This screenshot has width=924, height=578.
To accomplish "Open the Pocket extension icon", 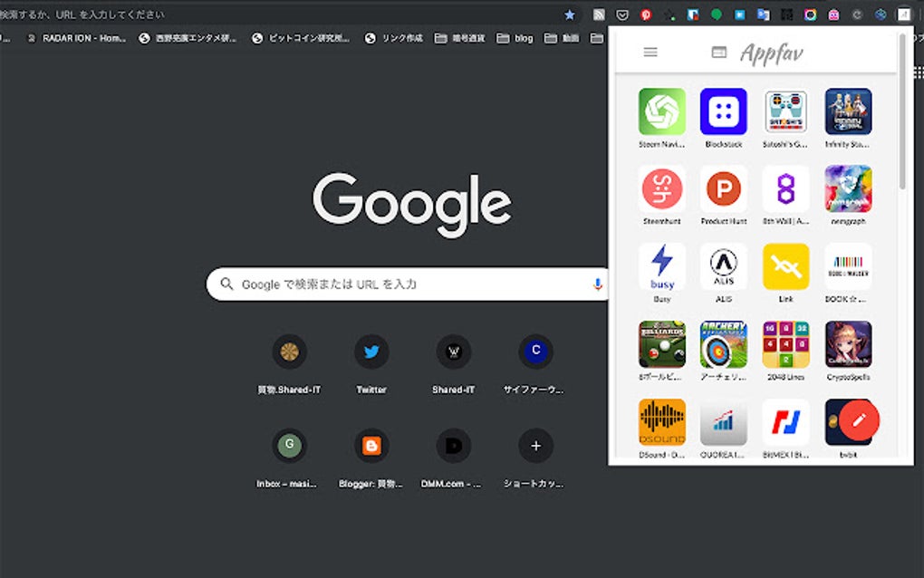I will point(622,14).
